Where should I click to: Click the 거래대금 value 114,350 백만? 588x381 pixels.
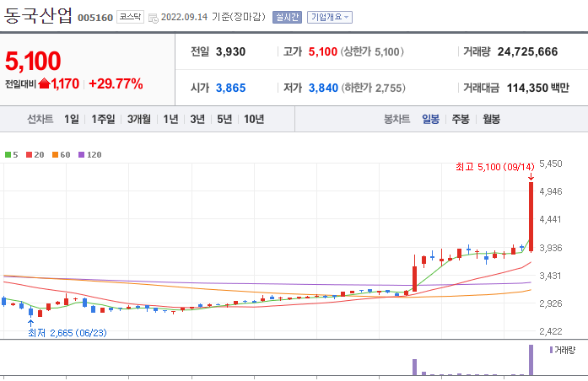click(x=537, y=88)
